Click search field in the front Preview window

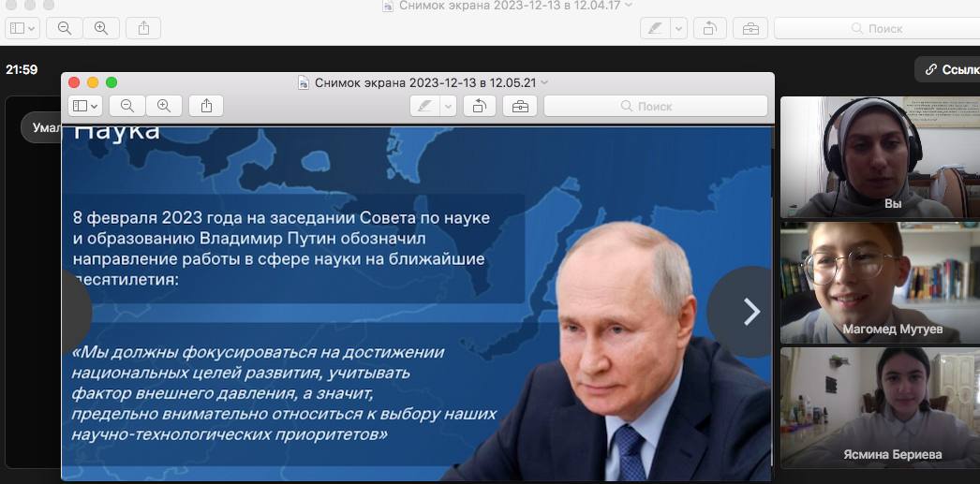pos(656,106)
